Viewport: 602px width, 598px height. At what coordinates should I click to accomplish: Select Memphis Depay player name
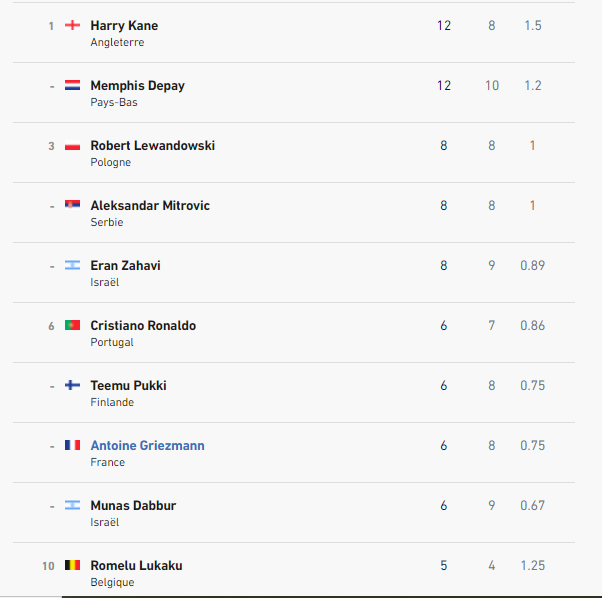coord(137,85)
